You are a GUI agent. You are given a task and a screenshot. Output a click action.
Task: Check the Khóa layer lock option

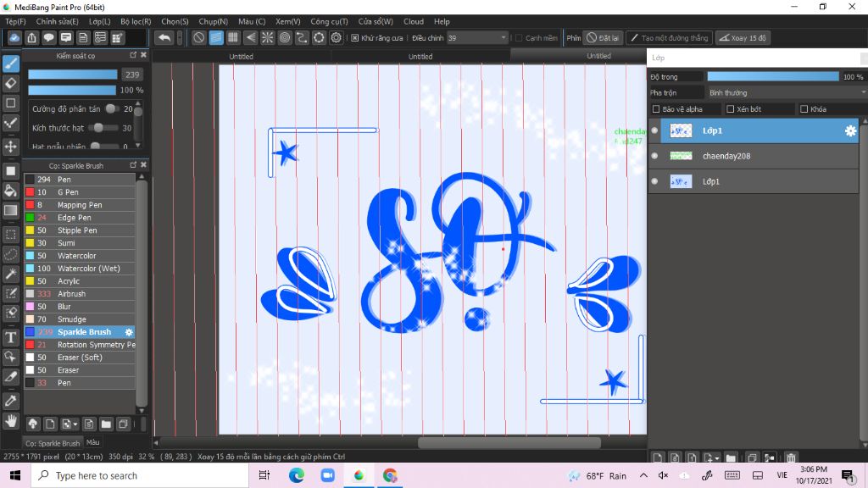pyautogui.click(x=804, y=109)
